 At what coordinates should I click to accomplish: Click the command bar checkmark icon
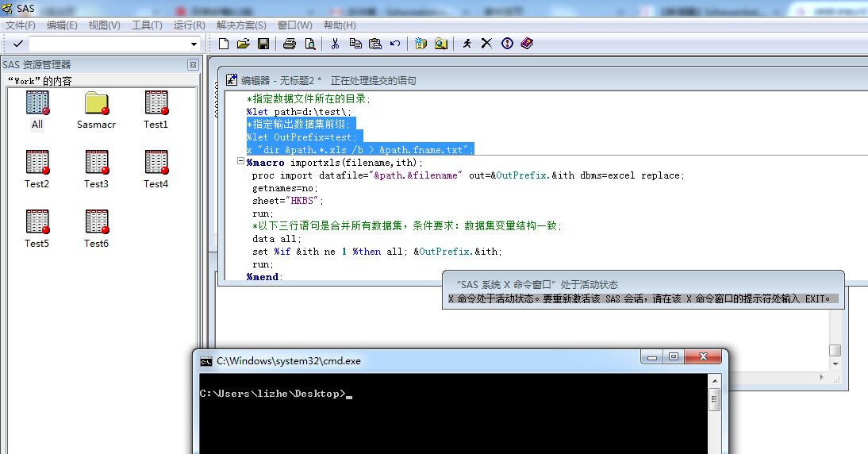click(17, 44)
